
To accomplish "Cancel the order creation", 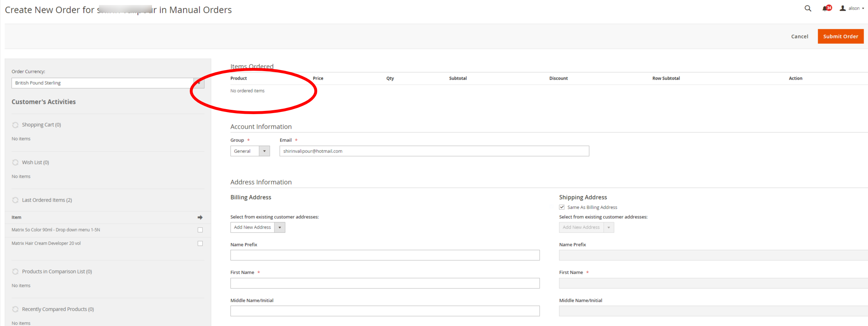I will tap(800, 36).
